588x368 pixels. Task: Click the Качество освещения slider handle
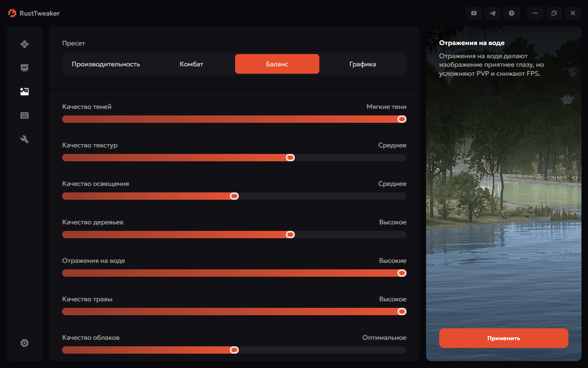coord(234,196)
